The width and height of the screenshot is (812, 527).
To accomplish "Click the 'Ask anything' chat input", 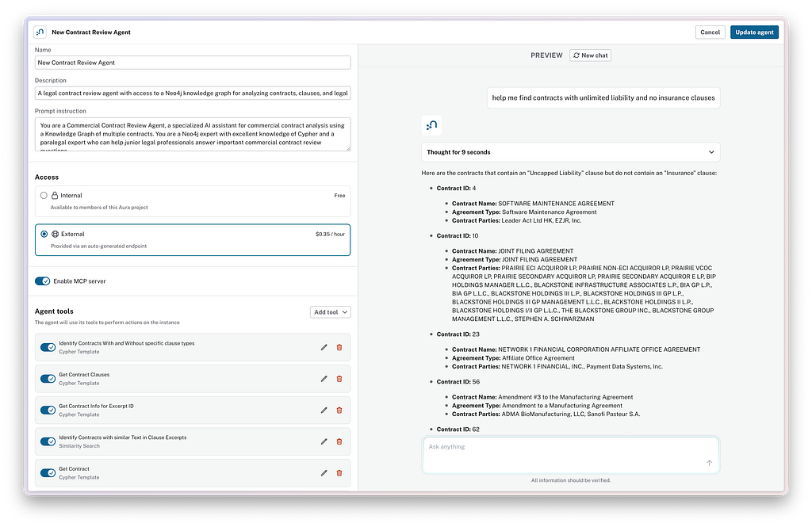I will (x=571, y=455).
